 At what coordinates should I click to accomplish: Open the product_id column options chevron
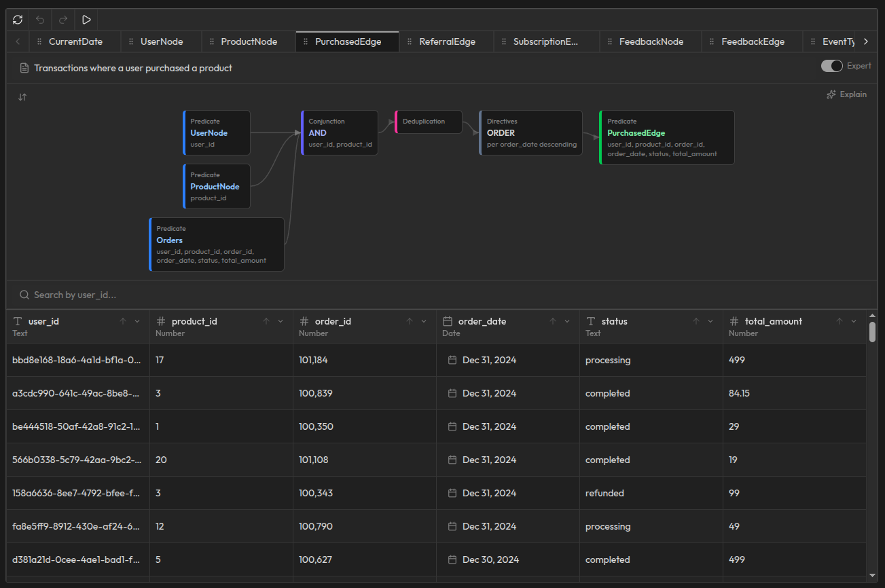(x=281, y=320)
